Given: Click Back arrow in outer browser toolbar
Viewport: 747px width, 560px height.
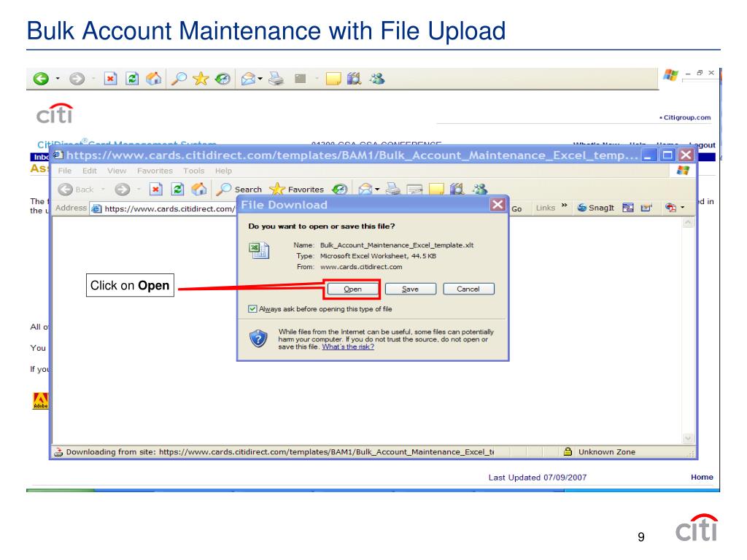Looking at the screenshot, I should [x=41, y=79].
